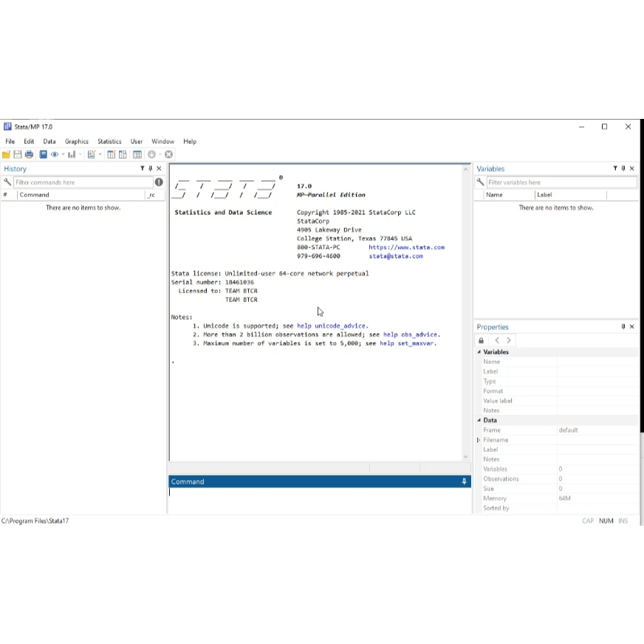Click the Open file folder icon

pos(6,154)
